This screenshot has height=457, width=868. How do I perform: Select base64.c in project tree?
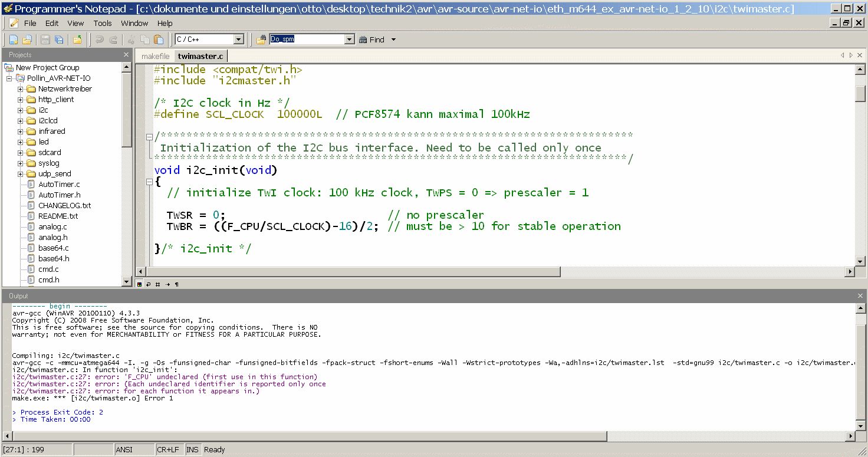(x=53, y=248)
